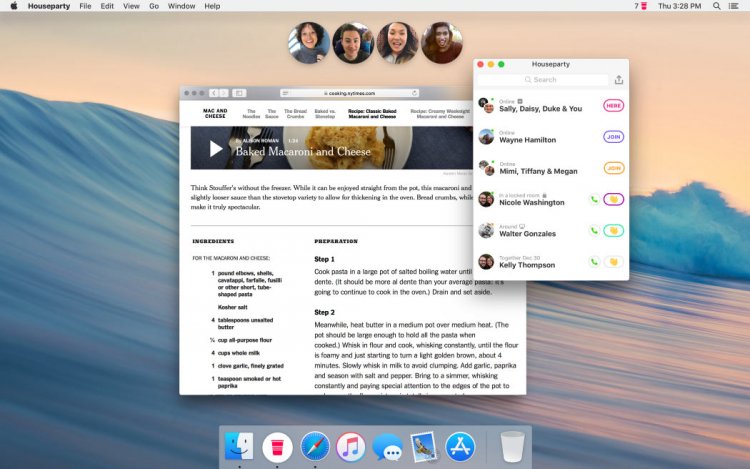Click "Wayne Hamilton" name in friends list
Image resolution: width=750 pixels, height=469 pixels.
tap(528, 140)
